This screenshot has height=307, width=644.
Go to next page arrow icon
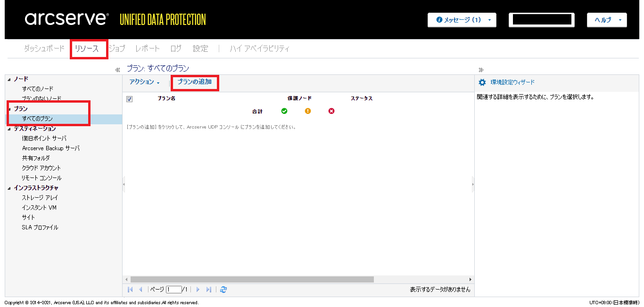[x=198, y=290]
